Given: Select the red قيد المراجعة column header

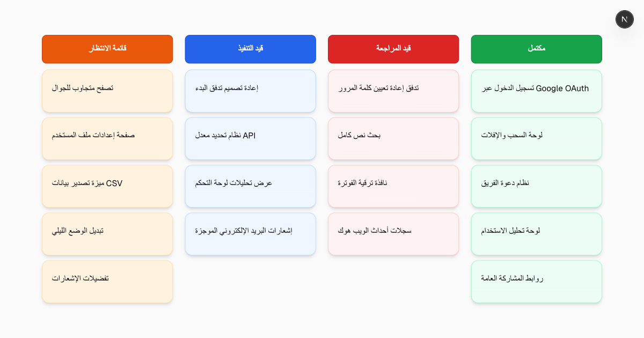Looking at the screenshot, I should 393,49.
